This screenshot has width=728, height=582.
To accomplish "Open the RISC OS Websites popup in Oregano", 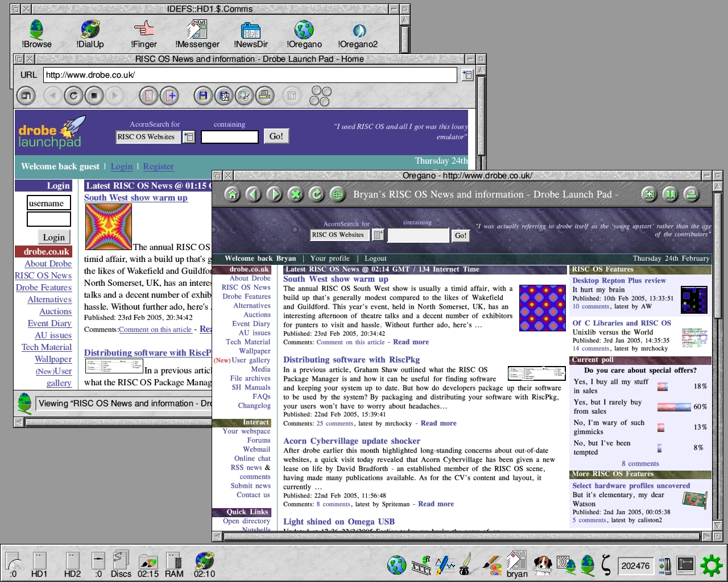I will pyautogui.click(x=378, y=235).
